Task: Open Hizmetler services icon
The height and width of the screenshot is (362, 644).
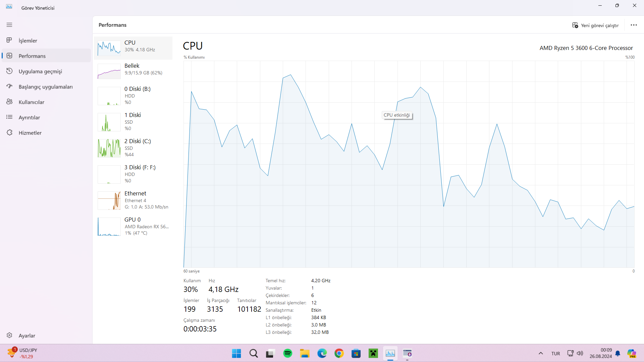Action: 9,133
